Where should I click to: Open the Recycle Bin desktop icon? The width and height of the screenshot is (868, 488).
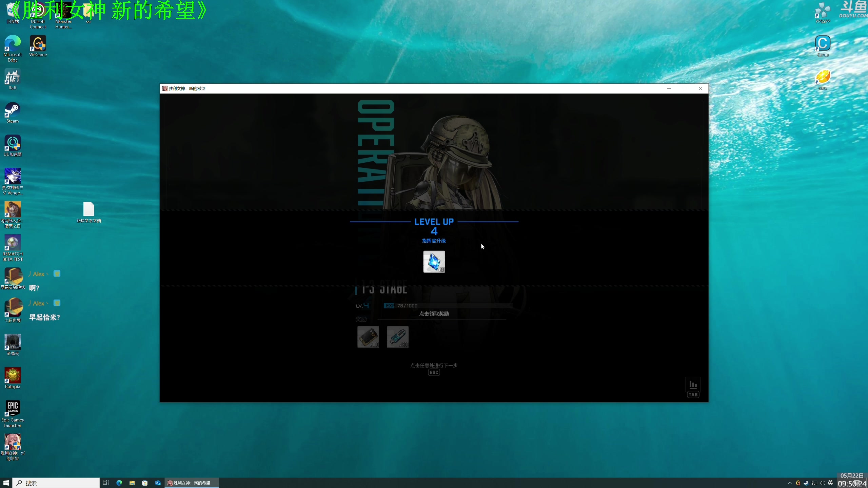13,14
